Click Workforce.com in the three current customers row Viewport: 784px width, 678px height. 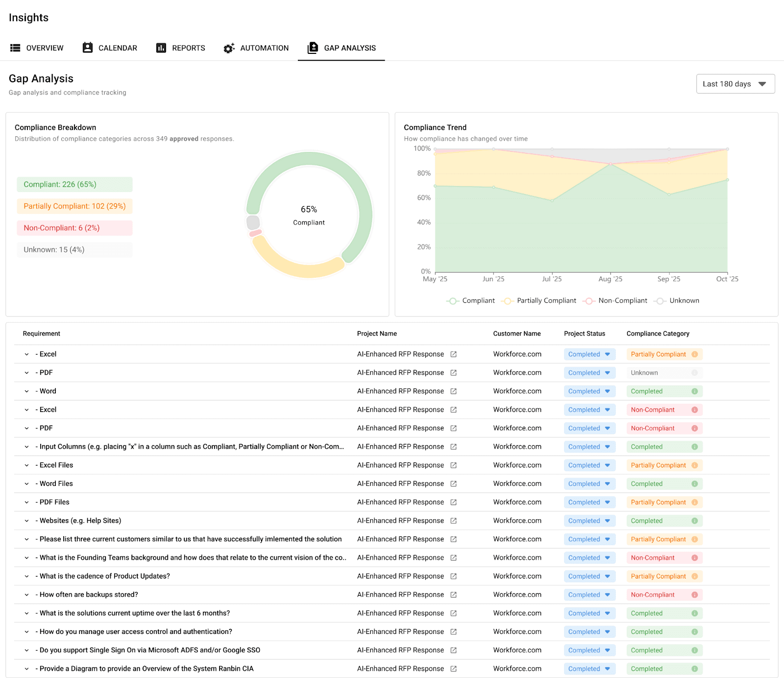(x=517, y=539)
